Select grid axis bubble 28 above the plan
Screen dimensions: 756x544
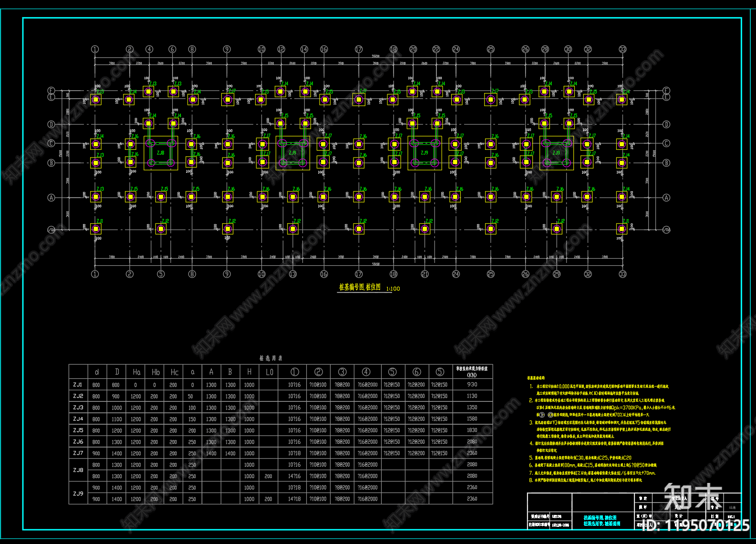[x=545, y=49]
